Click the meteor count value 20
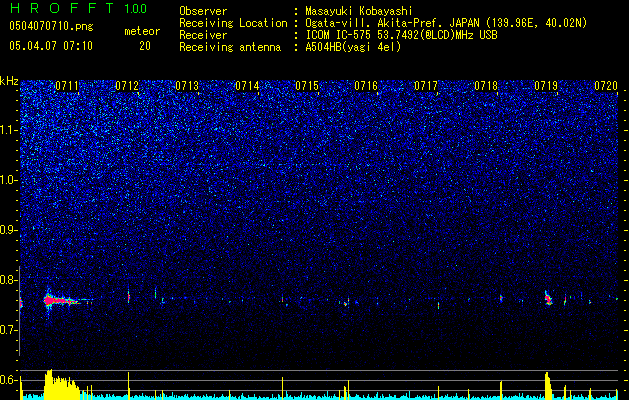Image resolution: width=629 pixels, height=400 pixels. pos(145,46)
